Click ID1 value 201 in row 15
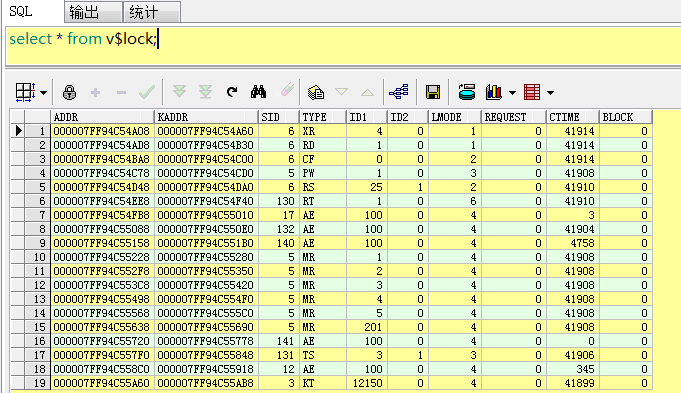Screen dimensions: 681x393 [x=367, y=327]
